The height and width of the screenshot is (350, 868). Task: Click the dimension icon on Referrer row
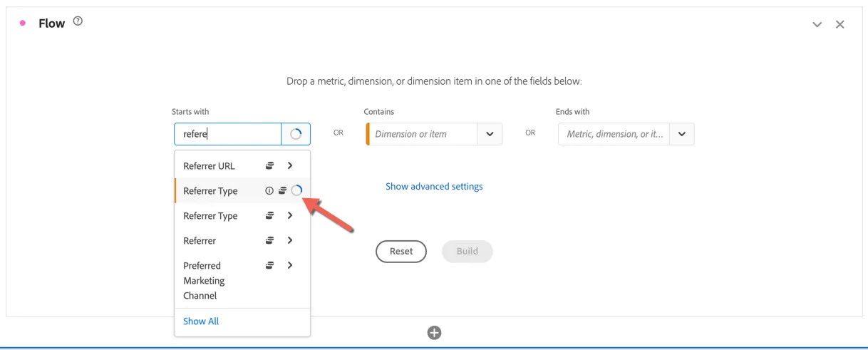pos(270,240)
